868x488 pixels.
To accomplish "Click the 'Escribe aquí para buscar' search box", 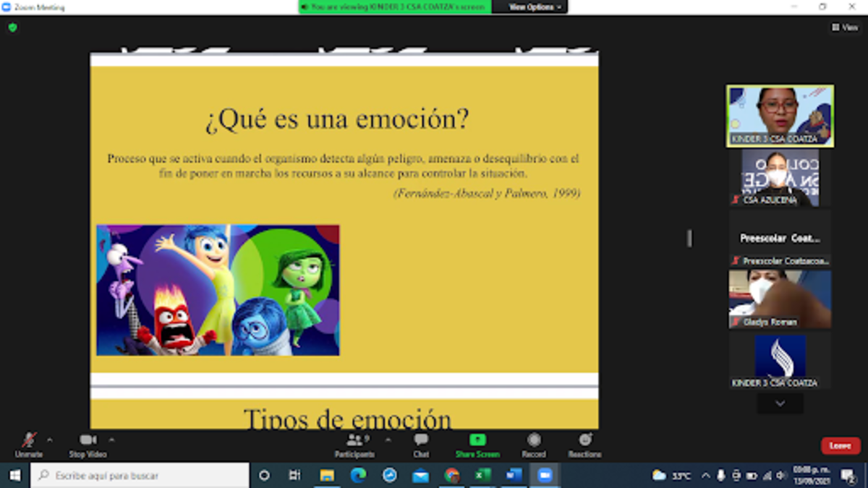I will (140, 476).
